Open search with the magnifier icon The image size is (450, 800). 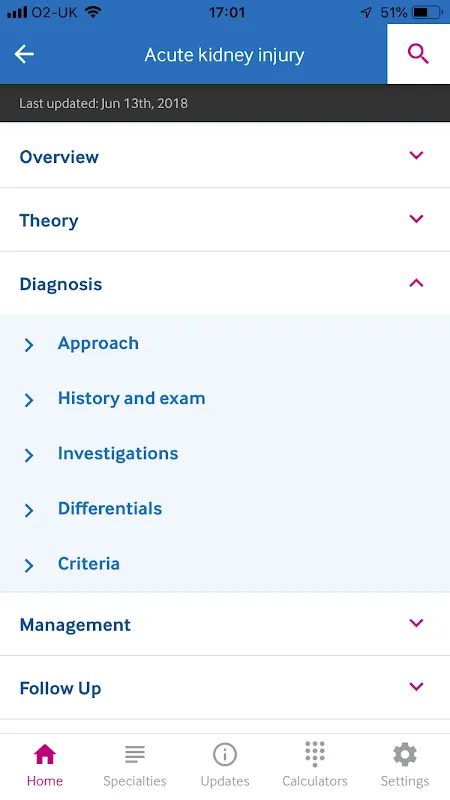click(418, 54)
